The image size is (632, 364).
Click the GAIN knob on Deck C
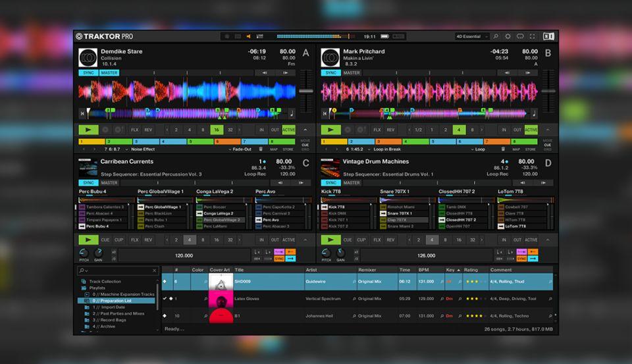click(x=98, y=253)
